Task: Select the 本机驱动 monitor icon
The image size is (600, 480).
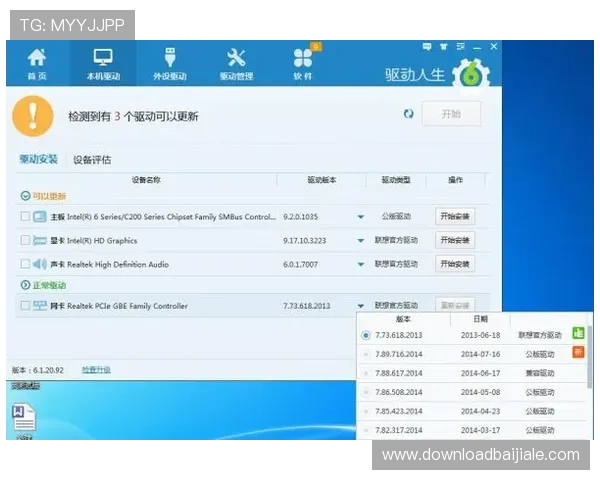Action: click(103, 58)
